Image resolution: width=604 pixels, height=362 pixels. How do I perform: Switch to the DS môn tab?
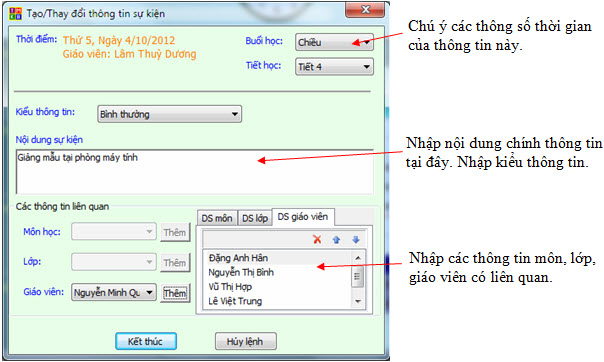(x=217, y=218)
